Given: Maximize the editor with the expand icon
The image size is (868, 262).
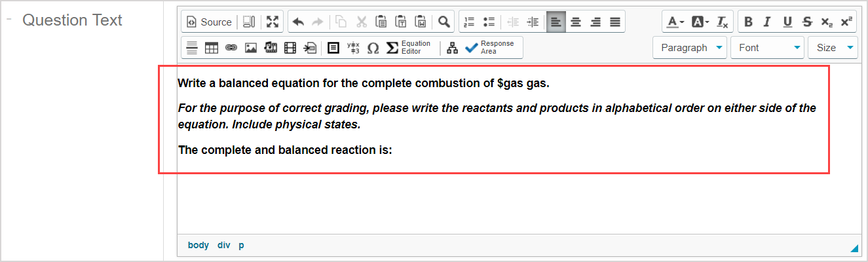Looking at the screenshot, I should pos(272,22).
